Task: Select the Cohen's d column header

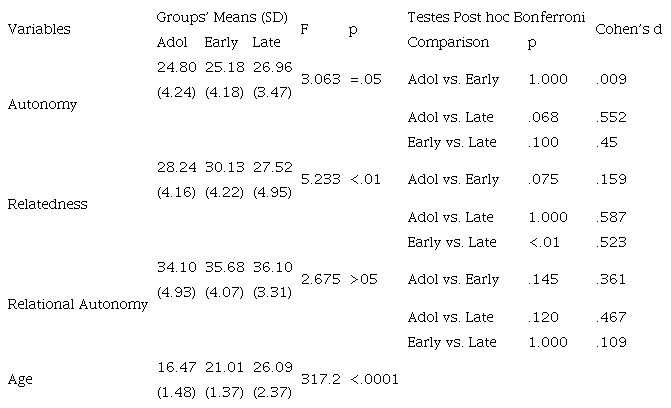Action: [628, 30]
